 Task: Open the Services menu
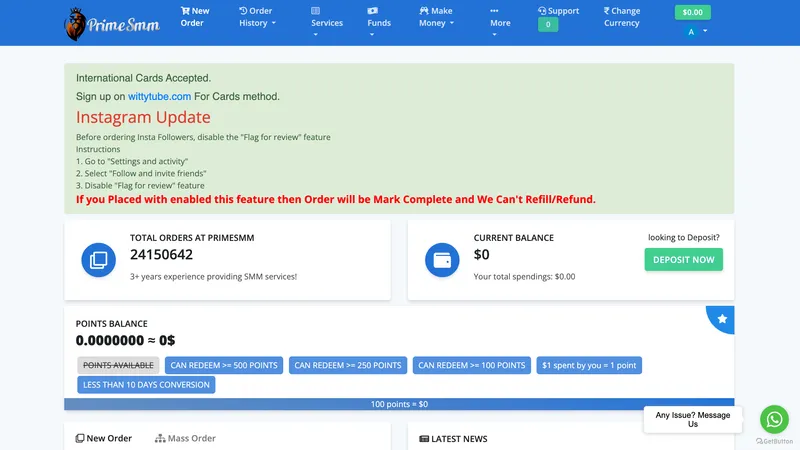(x=327, y=22)
